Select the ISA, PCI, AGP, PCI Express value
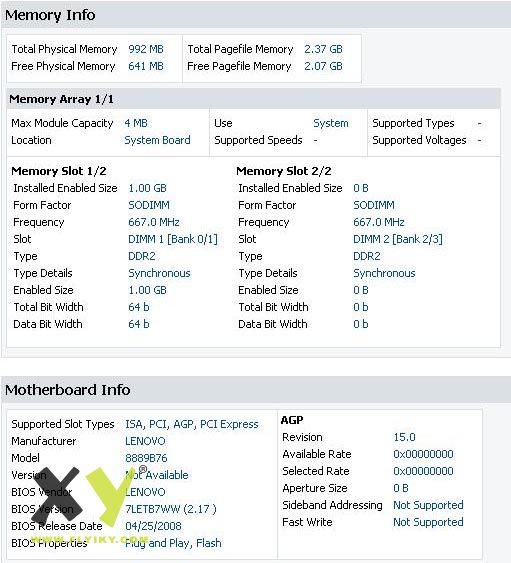The width and height of the screenshot is (511, 563). (192, 424)
